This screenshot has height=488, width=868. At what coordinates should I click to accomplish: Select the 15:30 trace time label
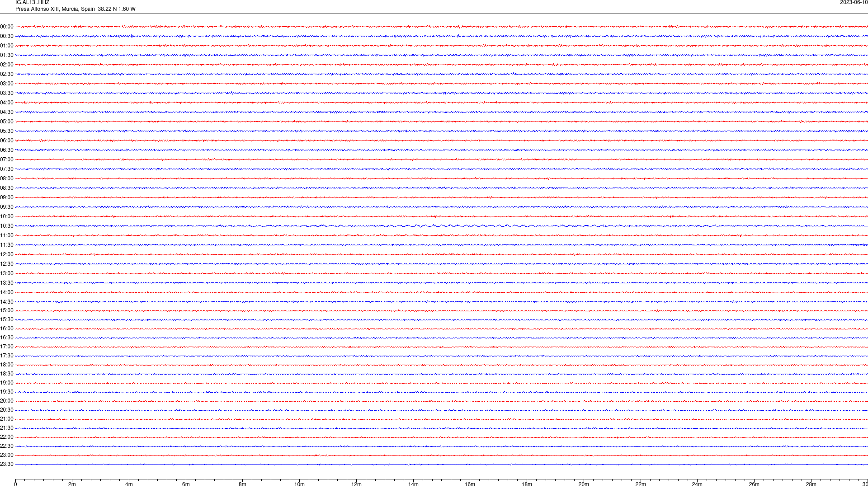click(x=7, y=319)
